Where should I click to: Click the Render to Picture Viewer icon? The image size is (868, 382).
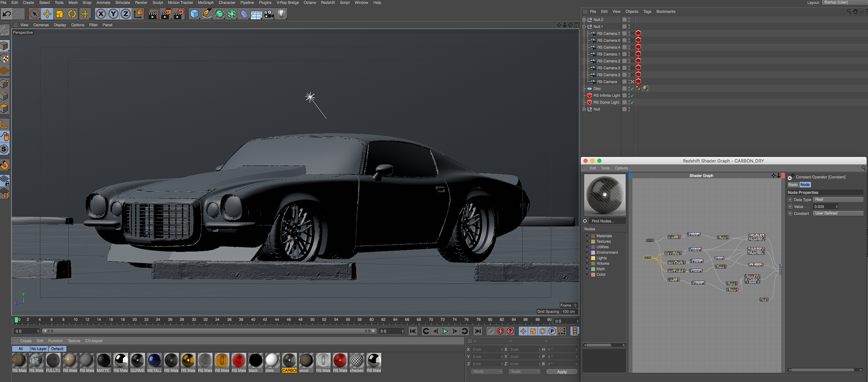click(x=166, y=14)
